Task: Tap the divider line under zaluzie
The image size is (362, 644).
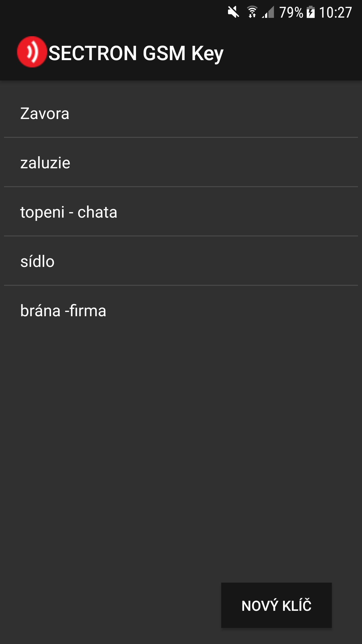Action: pyautogui.click(x=181, y=187)
